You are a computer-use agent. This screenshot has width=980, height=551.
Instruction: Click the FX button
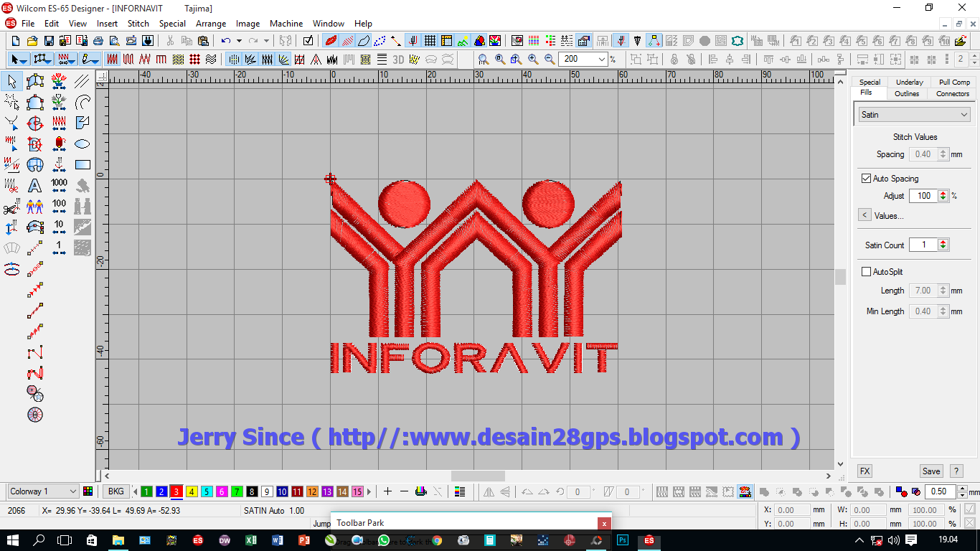tap(864, 471)
